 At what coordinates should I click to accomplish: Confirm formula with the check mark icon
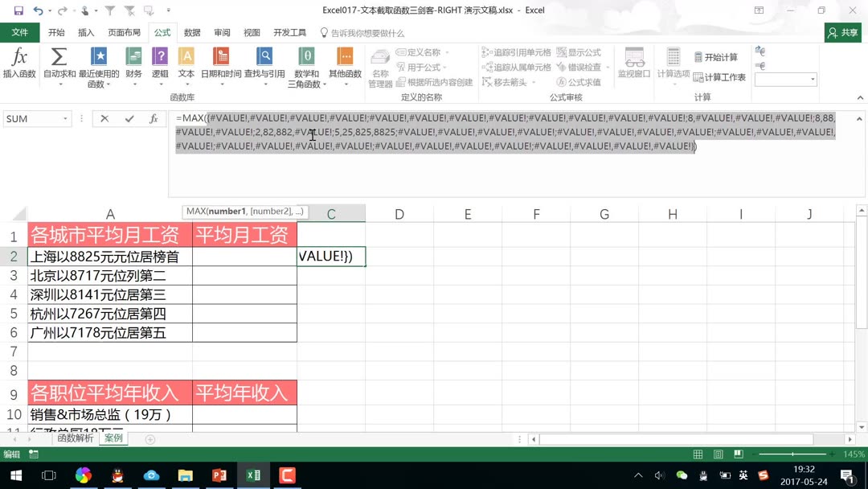click(x=127, y=119)
